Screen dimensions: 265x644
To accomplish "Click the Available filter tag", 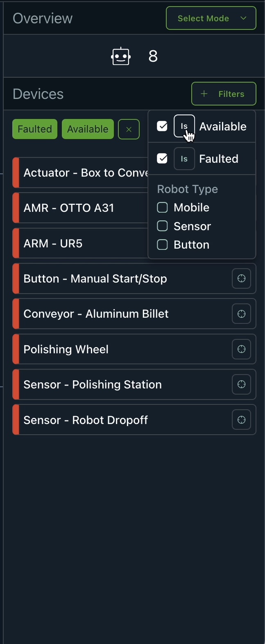I will click(88, 129).
